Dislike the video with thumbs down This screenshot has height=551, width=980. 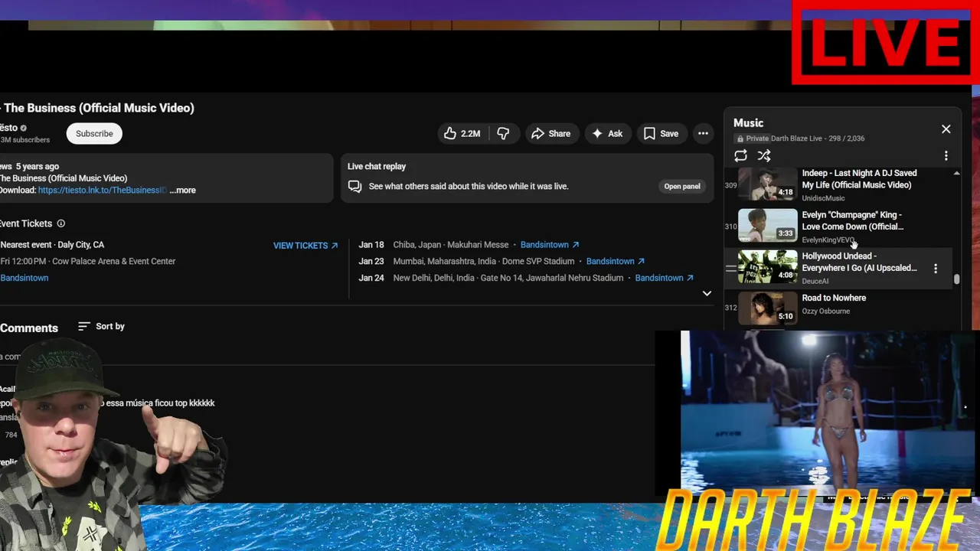(x=503, y=133)
